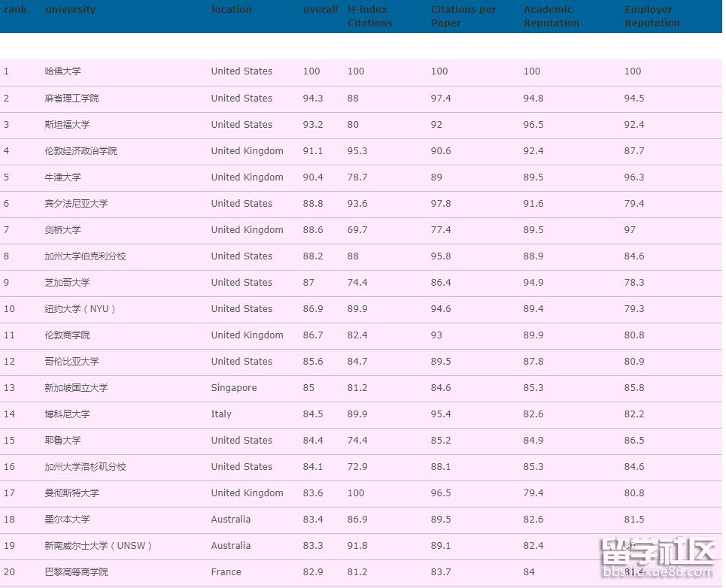This screenshot has height=588, width=726.
Task: Click 新南威尔士大学（UNSW）entry
Action: click(x=99, y=546)
